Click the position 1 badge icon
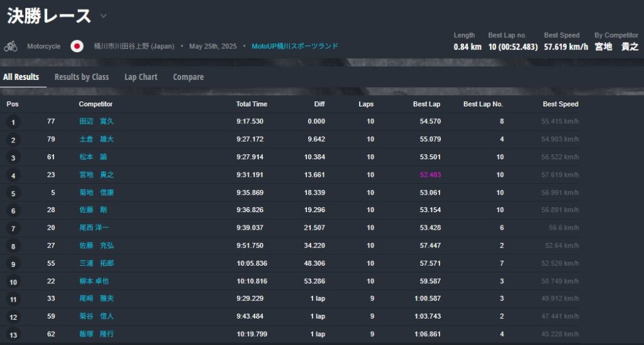This screenshot has width=644, height=345. (x=13, y=122)
